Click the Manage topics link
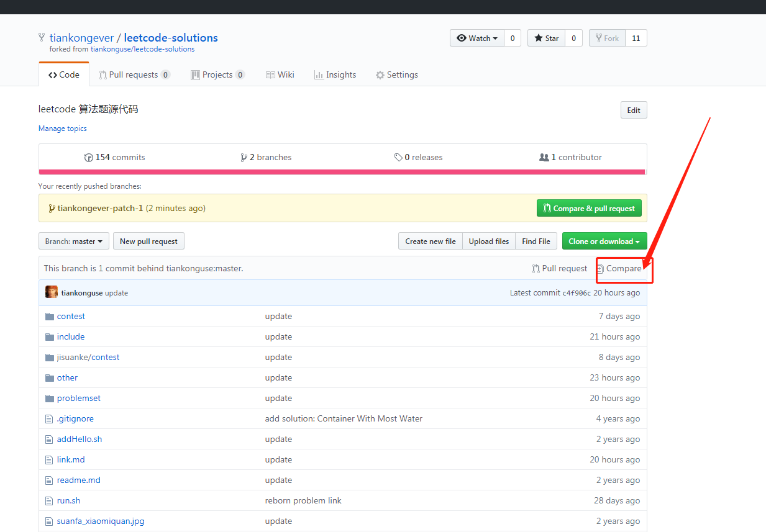Screen dimensions: 766x532 63,128
